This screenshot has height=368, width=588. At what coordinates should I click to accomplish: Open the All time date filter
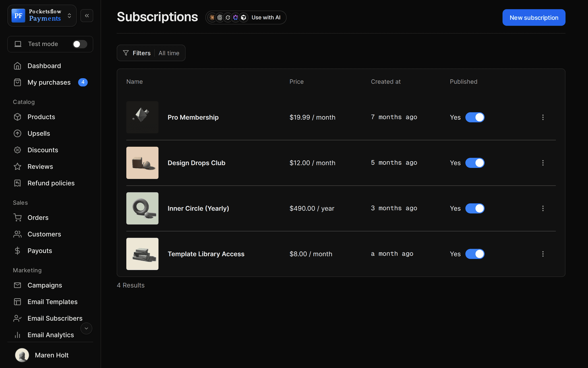(169, 53)
